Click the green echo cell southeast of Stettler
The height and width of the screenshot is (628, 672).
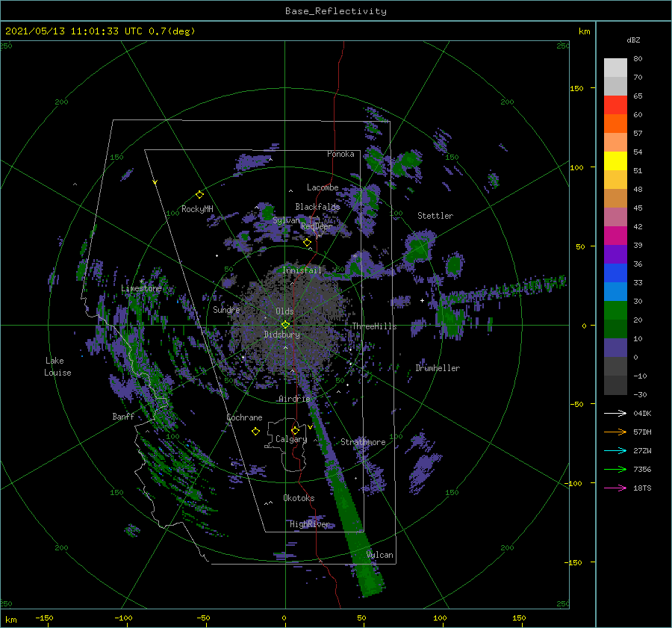454,265
